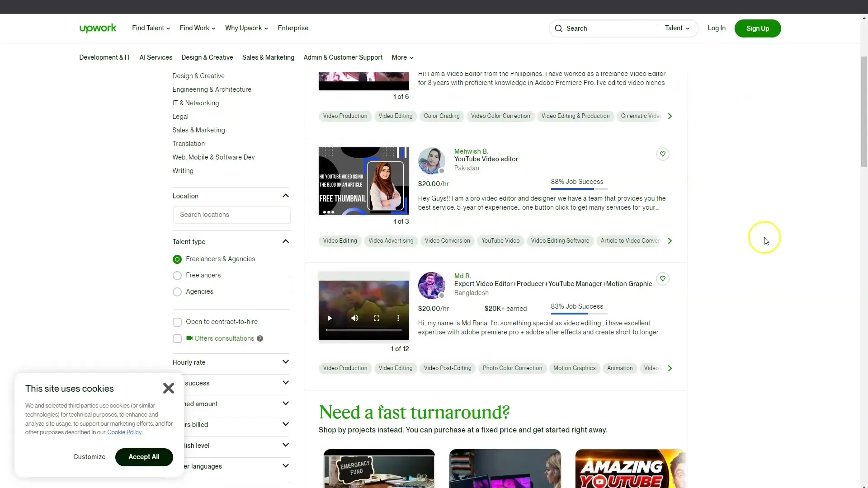The image size is (868, 488).
Task: Open the Sales & Marketing category tab
Action: tap(268, 57)
